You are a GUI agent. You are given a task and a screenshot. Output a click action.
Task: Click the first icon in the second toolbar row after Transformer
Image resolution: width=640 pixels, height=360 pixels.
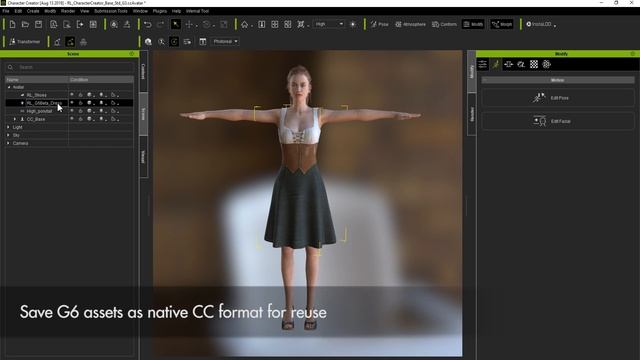click(57, 42)
